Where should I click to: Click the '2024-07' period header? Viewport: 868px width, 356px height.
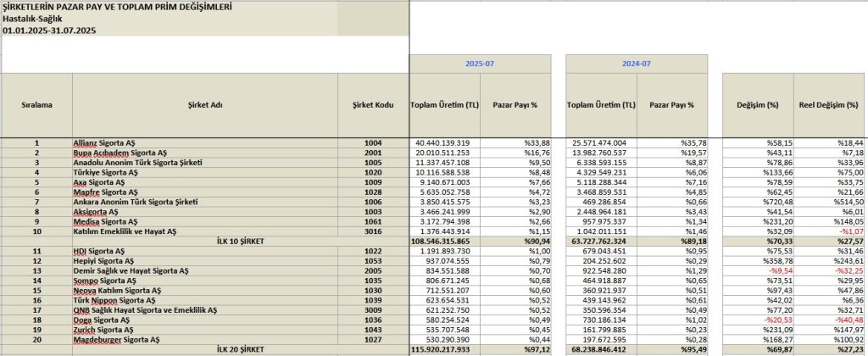[637, 64]
